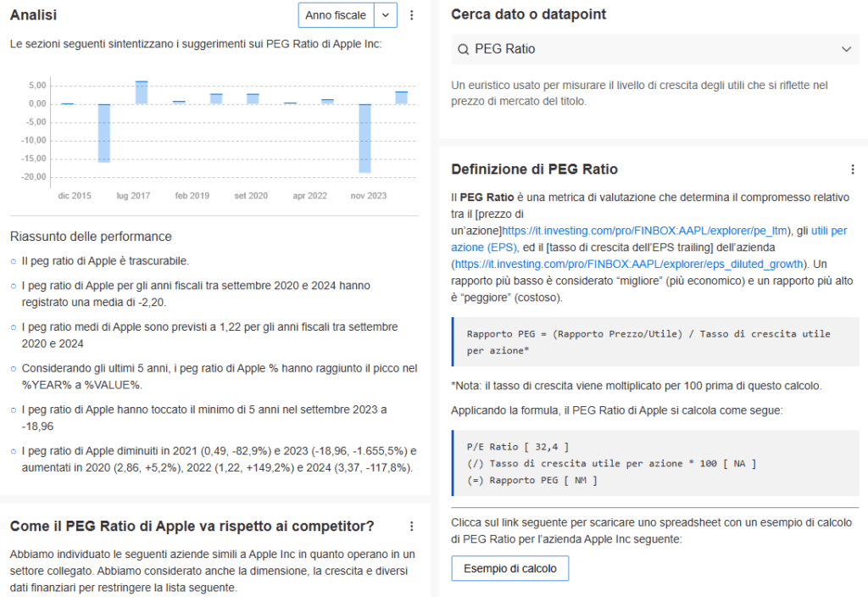This screenshot has height=597, width=868.
Task: Open the utili per azione (EPS) link
Action: point(648,239)
